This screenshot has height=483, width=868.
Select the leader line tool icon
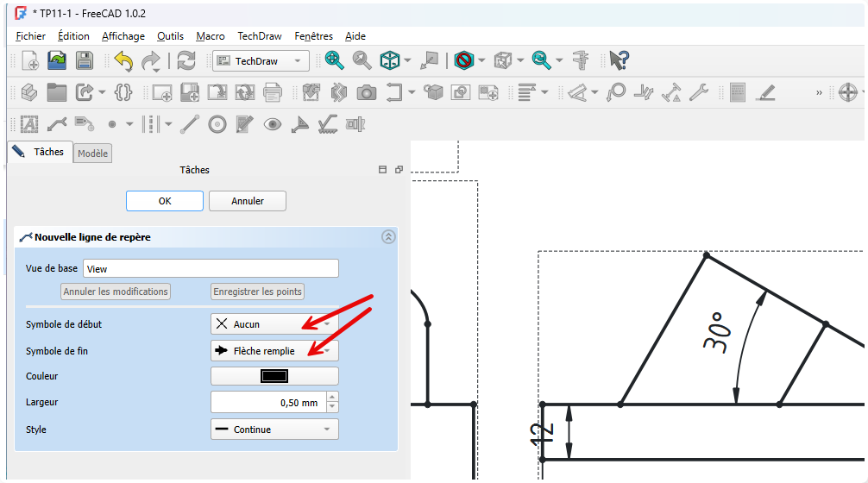pyautogui.click(x=57, y=124)
